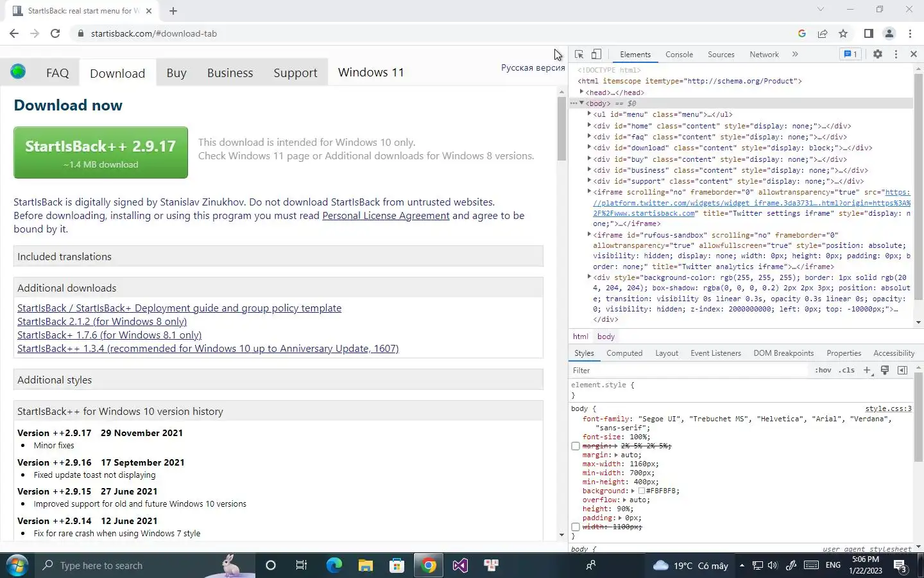This screenshot has width=924, height=578.
Task: Expand the background shorthand property
Action: coord(633,491)
